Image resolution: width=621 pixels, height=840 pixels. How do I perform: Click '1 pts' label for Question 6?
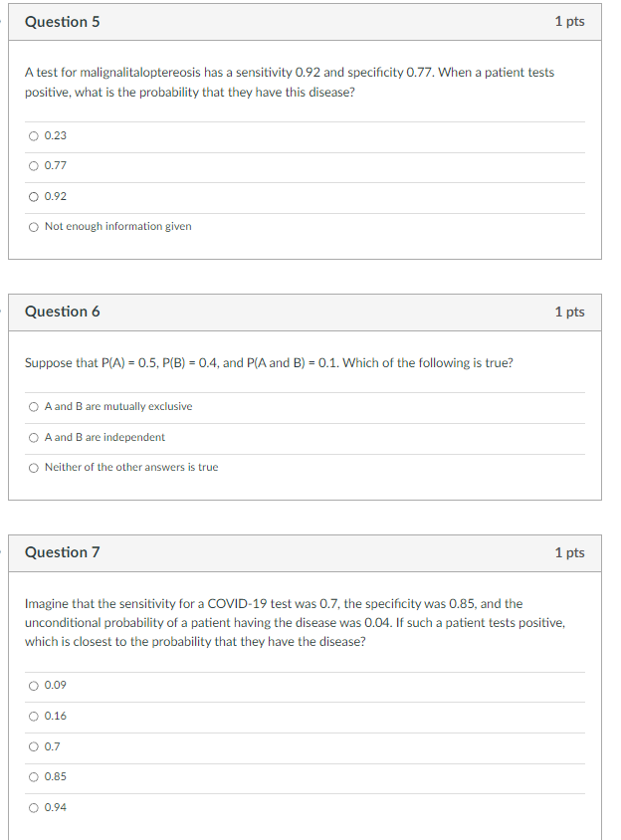pos(569,311)
